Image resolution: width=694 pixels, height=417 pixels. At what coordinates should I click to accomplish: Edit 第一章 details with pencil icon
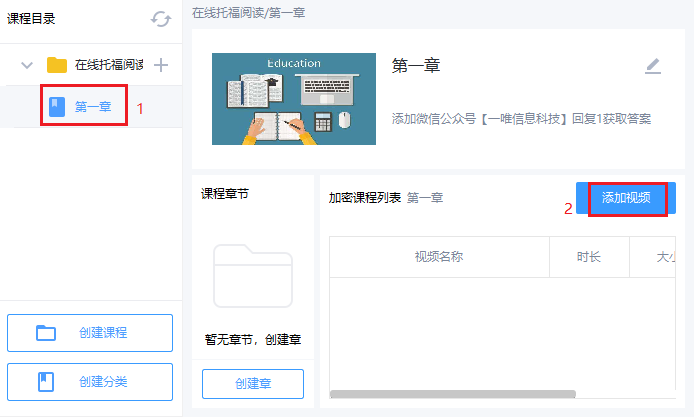653,66
